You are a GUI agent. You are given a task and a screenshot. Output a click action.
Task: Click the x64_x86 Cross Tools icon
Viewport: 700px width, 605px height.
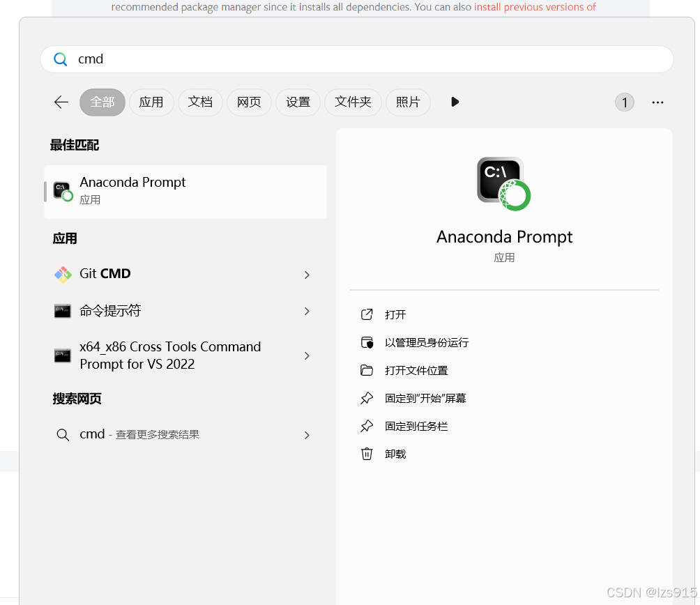tap(63, 355)
